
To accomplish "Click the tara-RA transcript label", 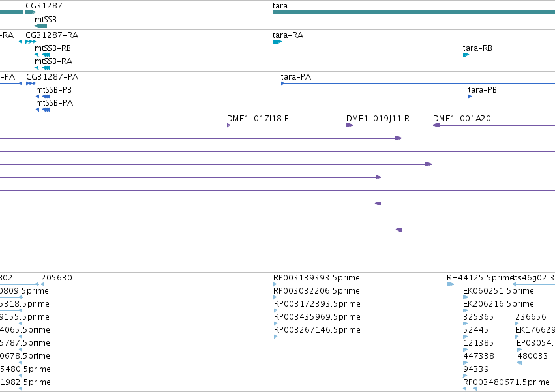I will pyautogui.click(x=288, y=35).
